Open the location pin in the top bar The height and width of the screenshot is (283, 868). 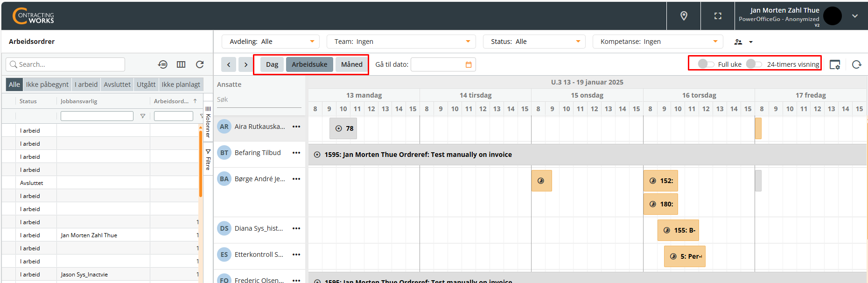click(684, 16)
